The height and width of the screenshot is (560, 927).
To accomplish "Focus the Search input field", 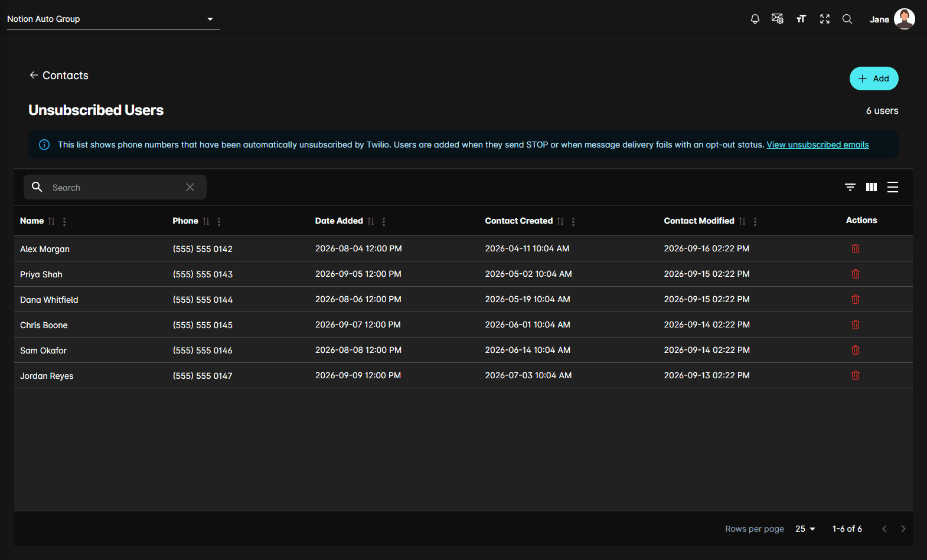I will pyautogui.click(x=115, y=187).
